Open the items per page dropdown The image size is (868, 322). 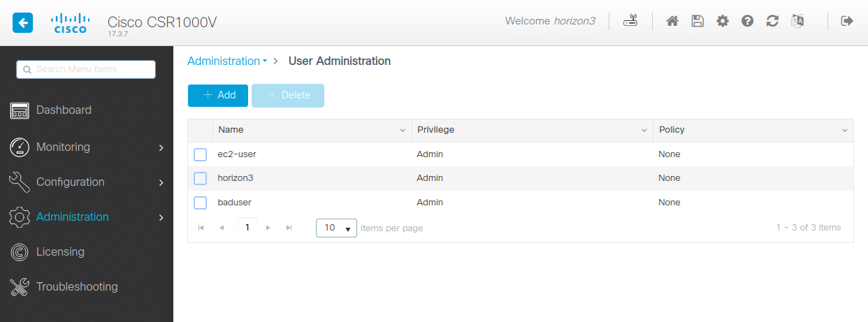(x=336, y=228)
